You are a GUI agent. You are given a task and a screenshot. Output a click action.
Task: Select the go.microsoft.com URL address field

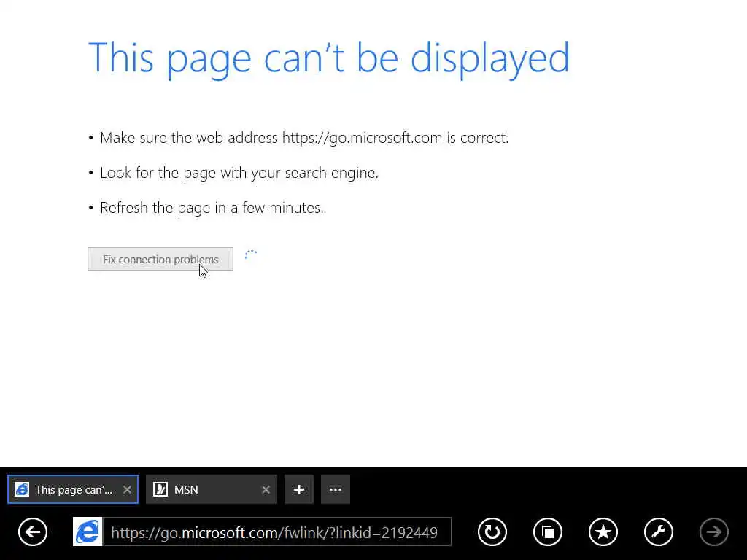277,532
